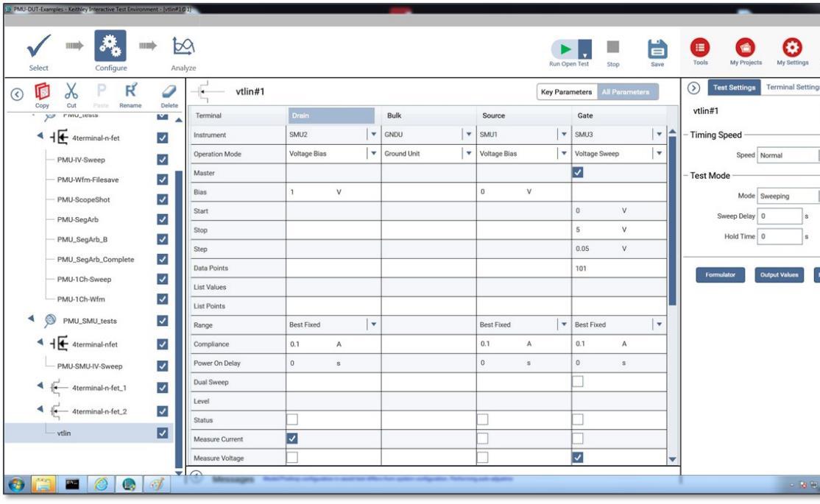Select the PMU-1Ch-Wfm test
Screen dimensions: 820x504
[x=81, y=299]
